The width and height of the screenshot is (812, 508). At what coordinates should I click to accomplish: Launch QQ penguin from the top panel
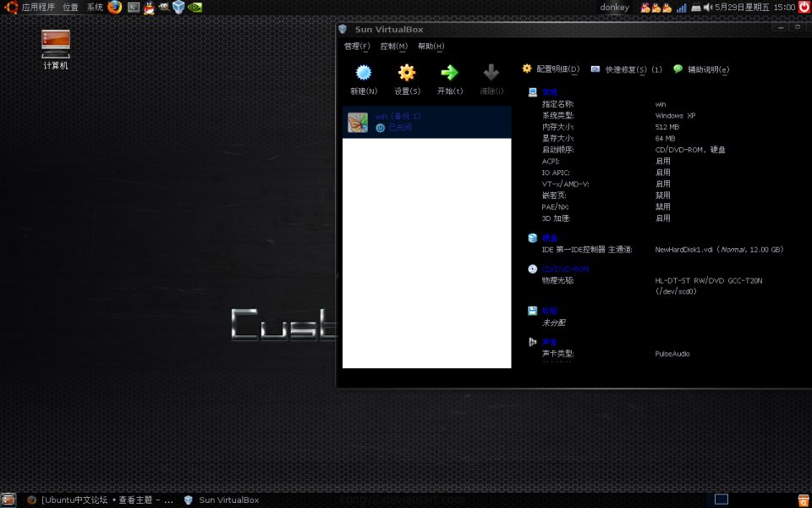(149, 8)
